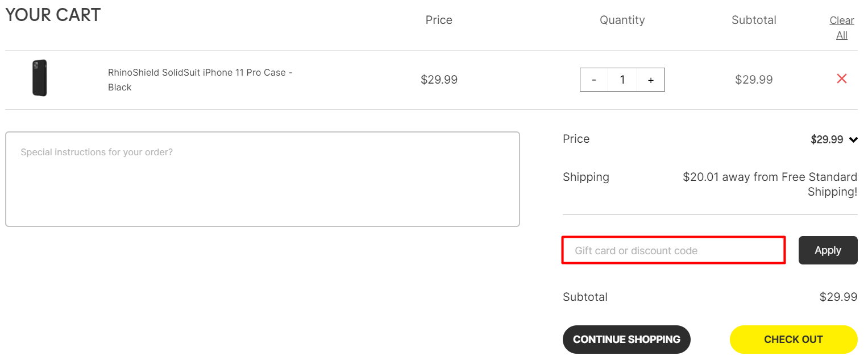Click the Shipping label in order summary
Screen dimensions: 868x364
[586, 177]
